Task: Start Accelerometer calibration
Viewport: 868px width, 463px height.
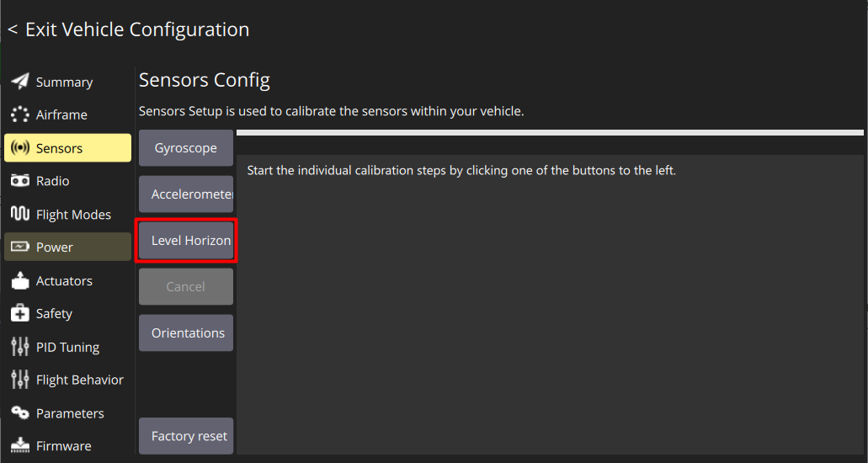Action: (185, 194)
